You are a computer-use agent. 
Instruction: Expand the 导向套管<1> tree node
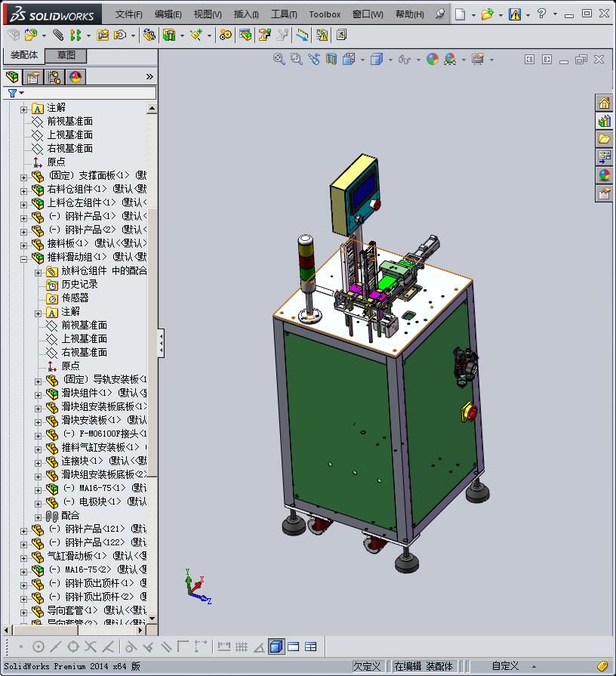click(x=23, y=613)
